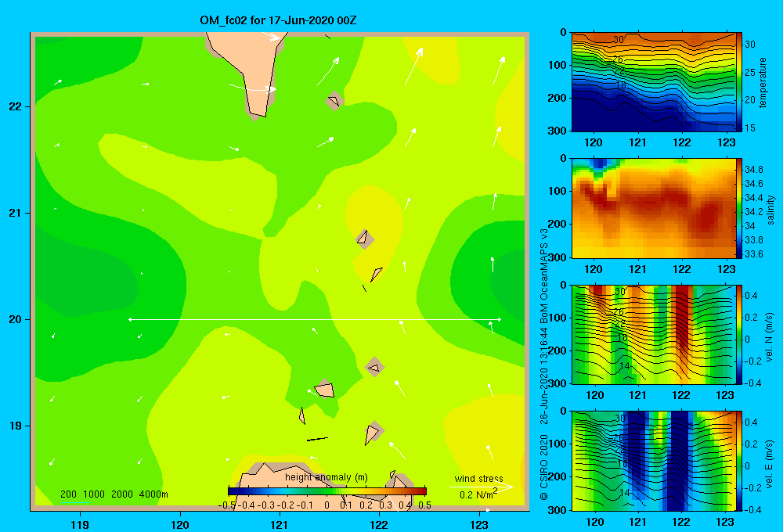Click the 25 tick on temperature scale
Image resolution: width=783 pixels, height=532 pixels.
(750, 72)
